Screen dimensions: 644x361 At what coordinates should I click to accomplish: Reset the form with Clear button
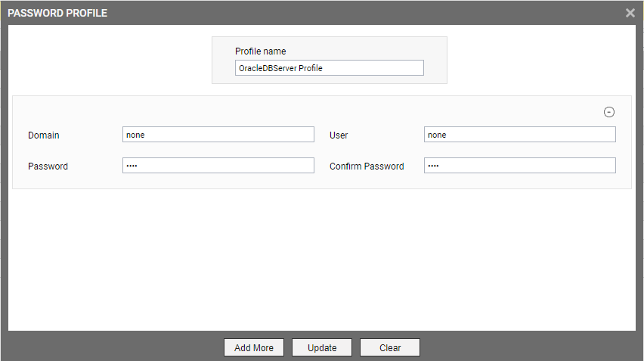pos(390,347)
